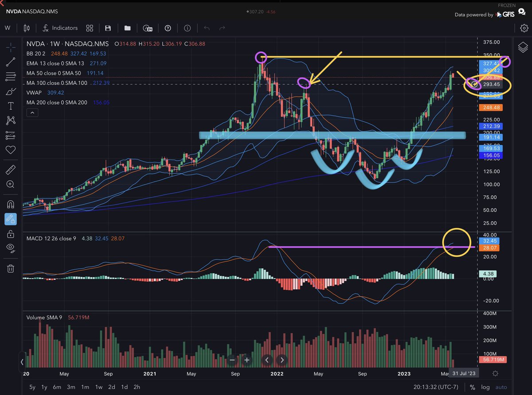Screen dimensions: 532x395
Task: Switch to the 2d range
Action: tap(112, 387)
